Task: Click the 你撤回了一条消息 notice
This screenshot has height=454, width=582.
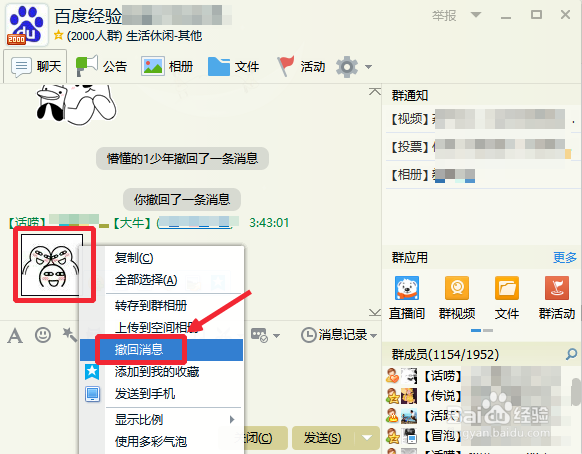Action: tap(182, 200)
